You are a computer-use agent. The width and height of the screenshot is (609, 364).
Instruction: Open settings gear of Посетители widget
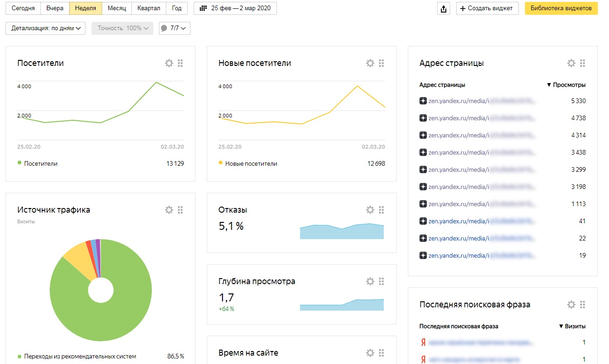point(169,63)
